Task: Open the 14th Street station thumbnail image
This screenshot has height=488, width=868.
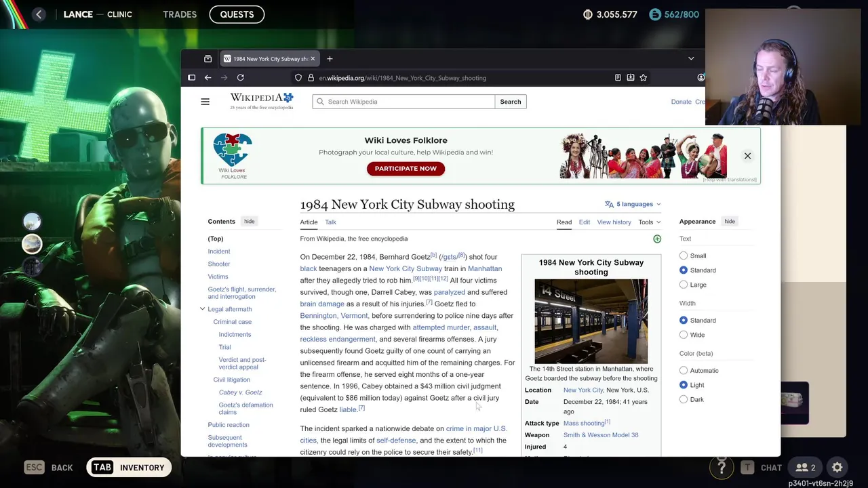Action: point(591,321)
